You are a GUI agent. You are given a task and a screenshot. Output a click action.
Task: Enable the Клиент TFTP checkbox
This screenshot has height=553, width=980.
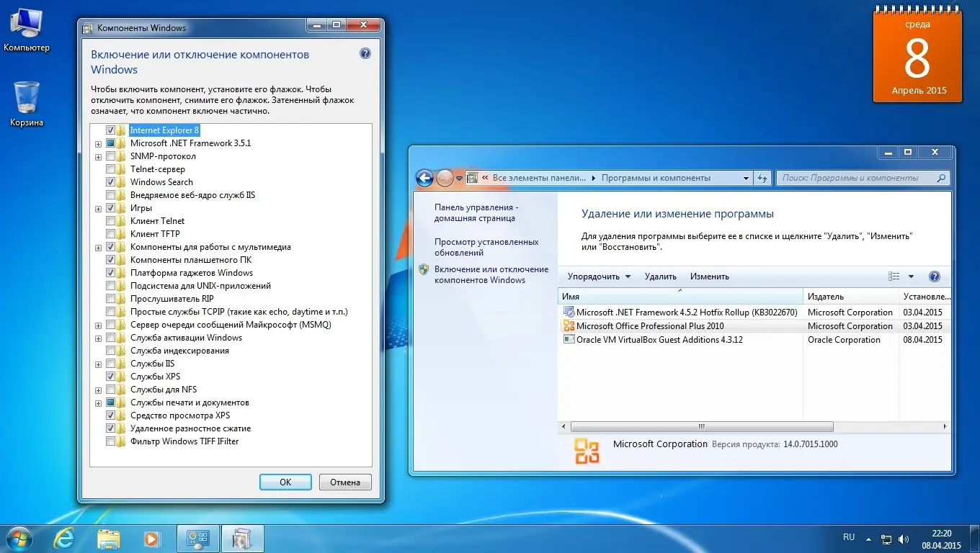111,234
